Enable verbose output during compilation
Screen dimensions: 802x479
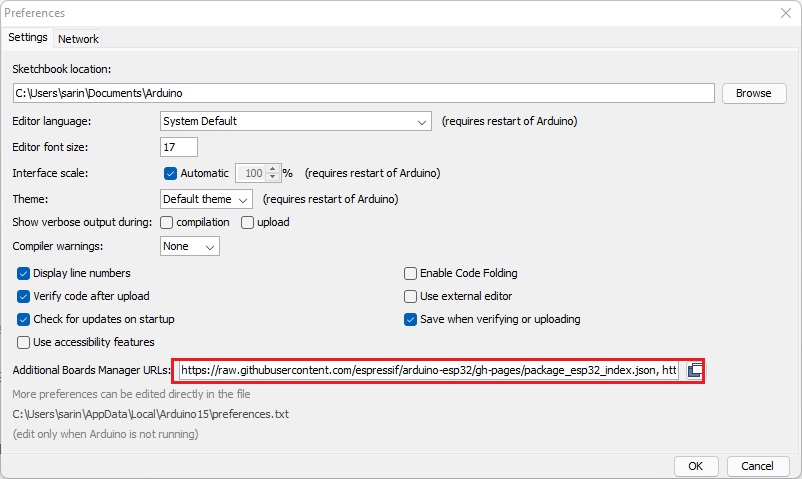coord(167,222)
